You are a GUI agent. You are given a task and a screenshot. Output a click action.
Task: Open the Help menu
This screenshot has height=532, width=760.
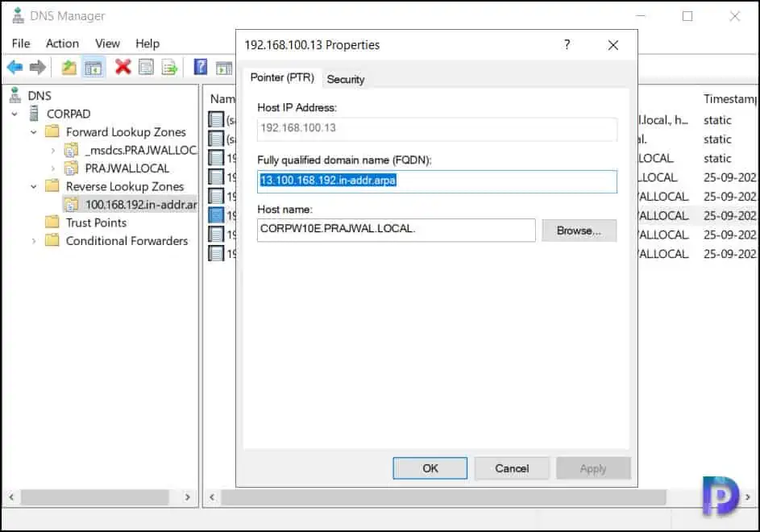pyautogui.click(x=147, y=44)
